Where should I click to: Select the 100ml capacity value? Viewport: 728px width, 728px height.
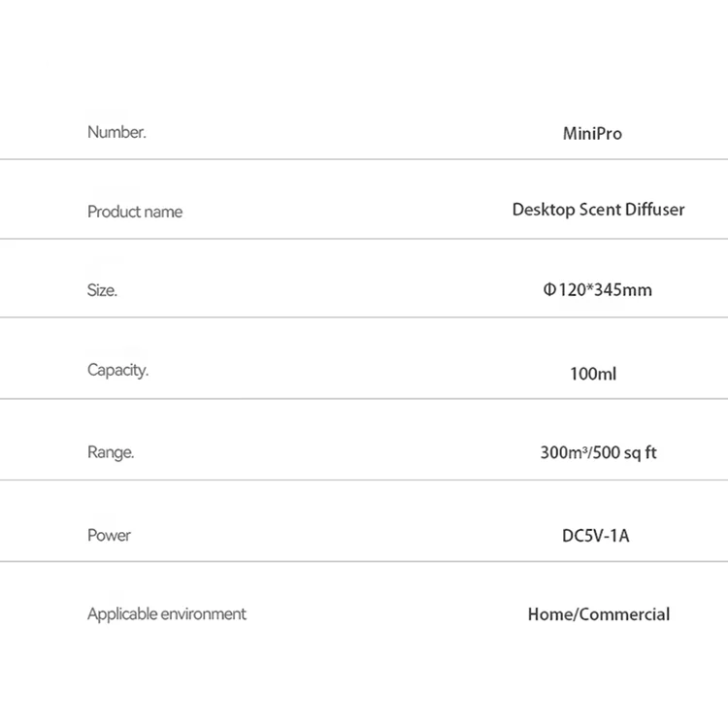(593, 373)
